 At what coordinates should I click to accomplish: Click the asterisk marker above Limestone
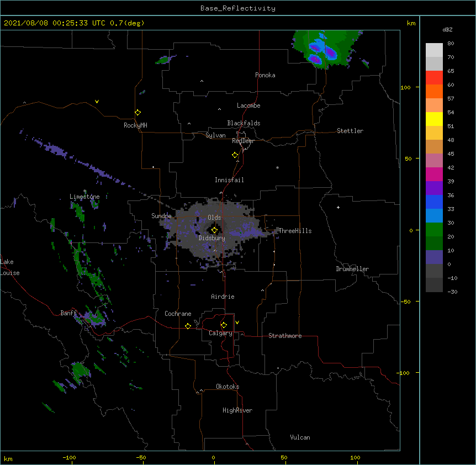(x=85, y=191)
